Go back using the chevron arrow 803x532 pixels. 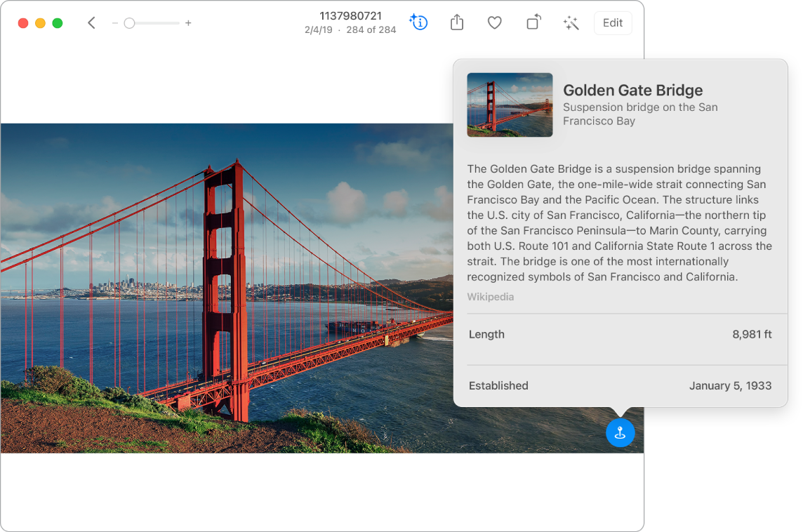click(91, 22)
